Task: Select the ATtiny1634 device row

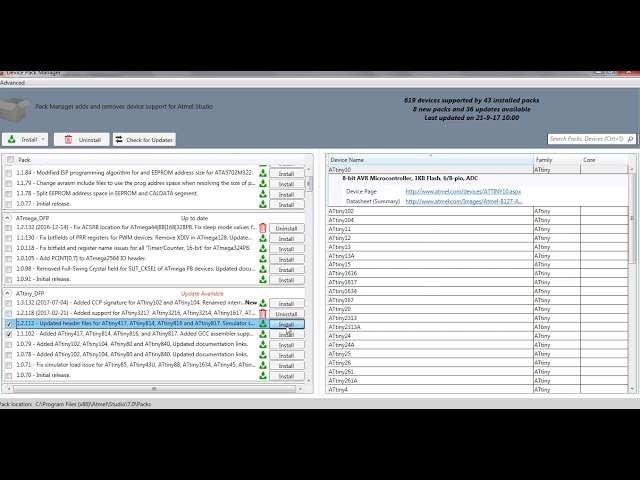Action: [478, 291]
